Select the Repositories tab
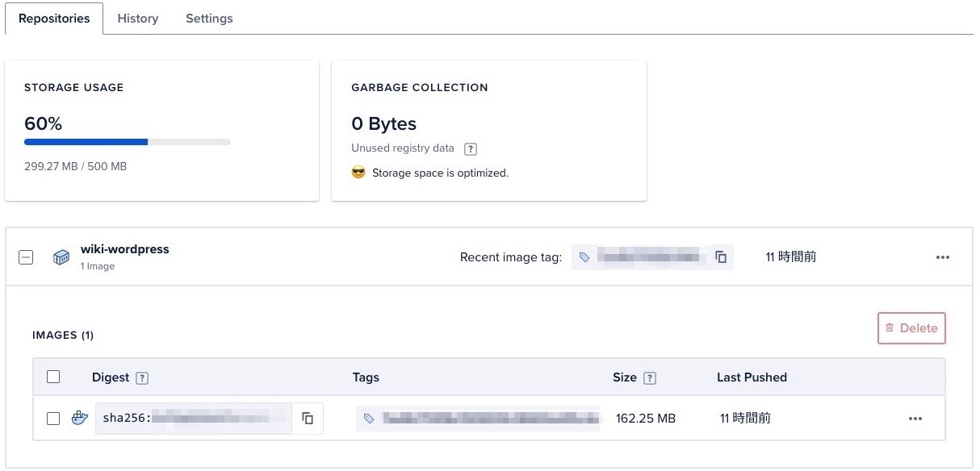Image resolution: width=980 pixels, height=471 pixels. click(x=54, y=19)
